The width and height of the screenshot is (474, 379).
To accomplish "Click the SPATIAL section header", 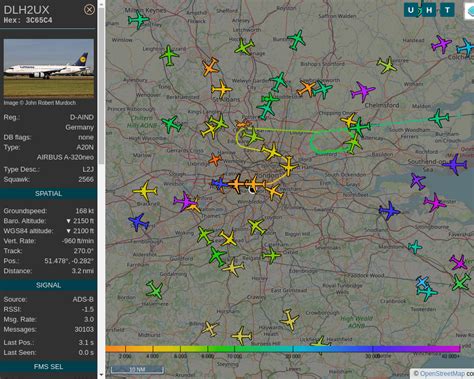I will (49, 194).
